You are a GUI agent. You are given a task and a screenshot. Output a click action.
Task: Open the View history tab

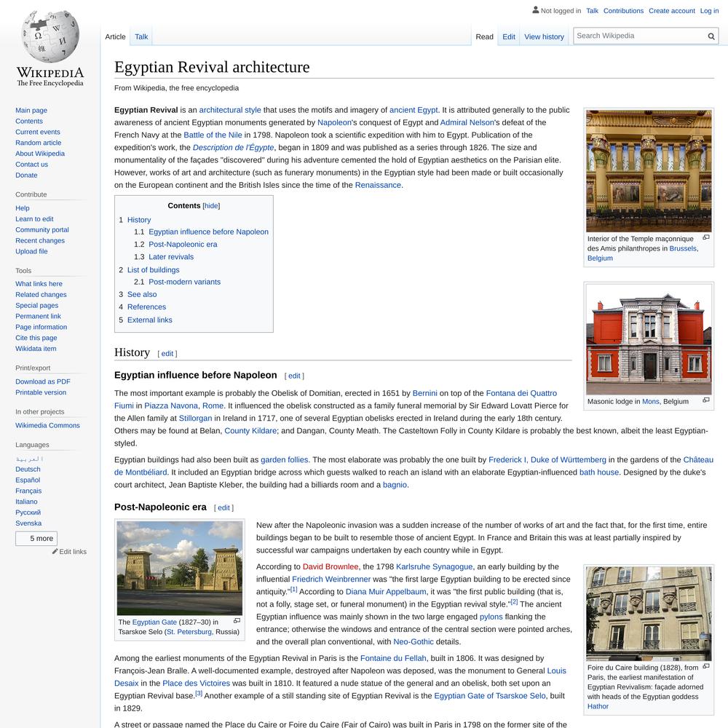click(544, 36)
